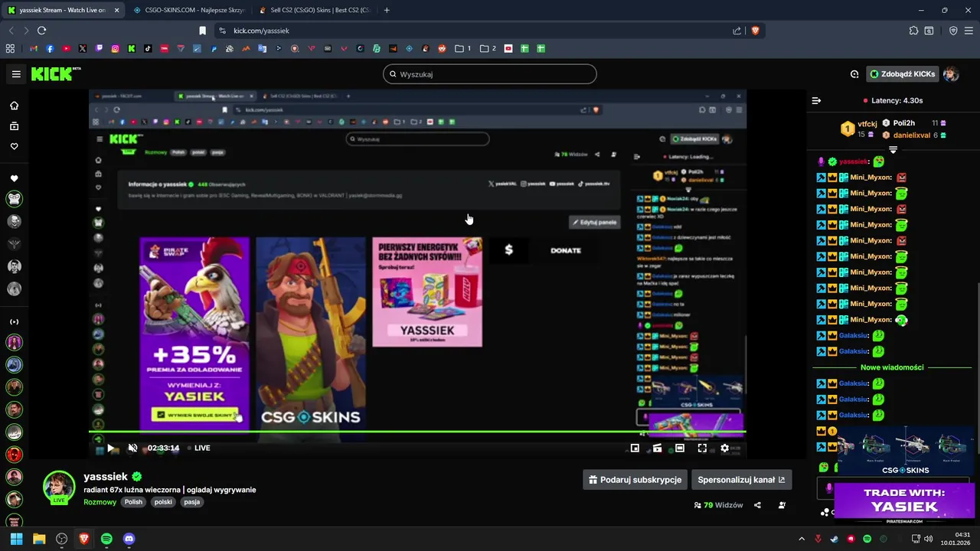Select the polski tag
This screenshot has height=551, width=980.
(163, 502)
